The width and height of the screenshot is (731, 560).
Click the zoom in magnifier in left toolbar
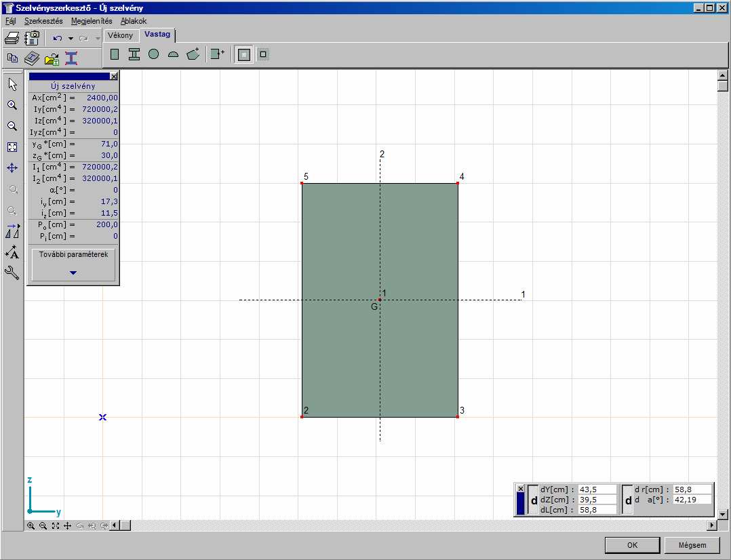[13, 105]
